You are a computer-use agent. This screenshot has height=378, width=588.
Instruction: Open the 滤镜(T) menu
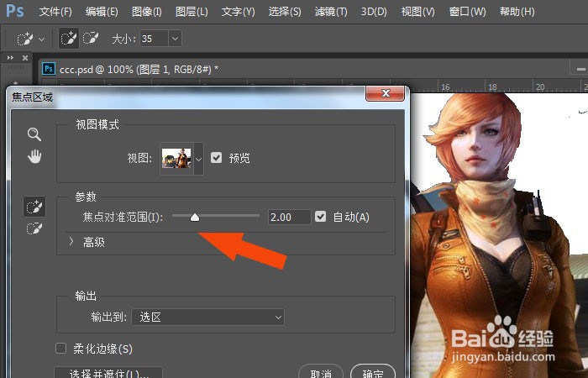click(331, 12)
